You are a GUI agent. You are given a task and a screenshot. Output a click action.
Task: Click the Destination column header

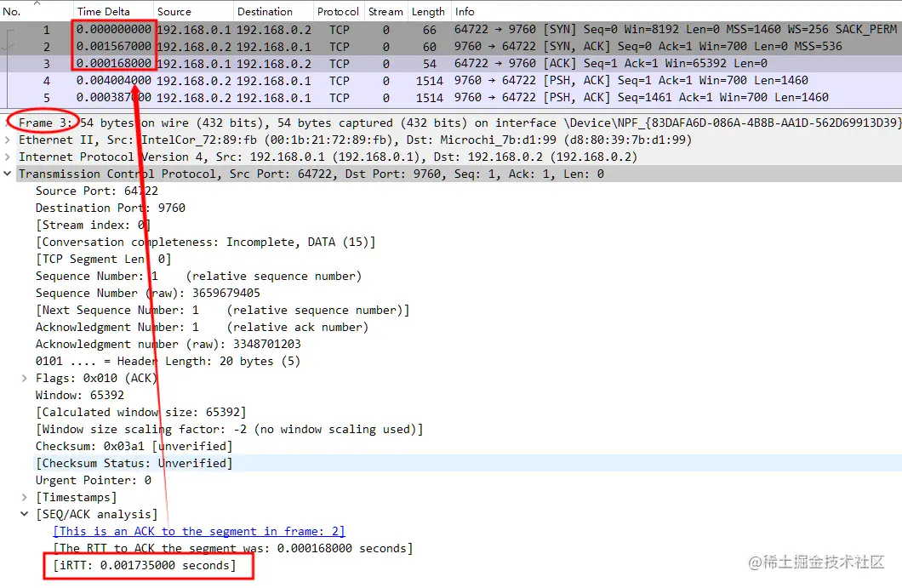click(265, 12)
